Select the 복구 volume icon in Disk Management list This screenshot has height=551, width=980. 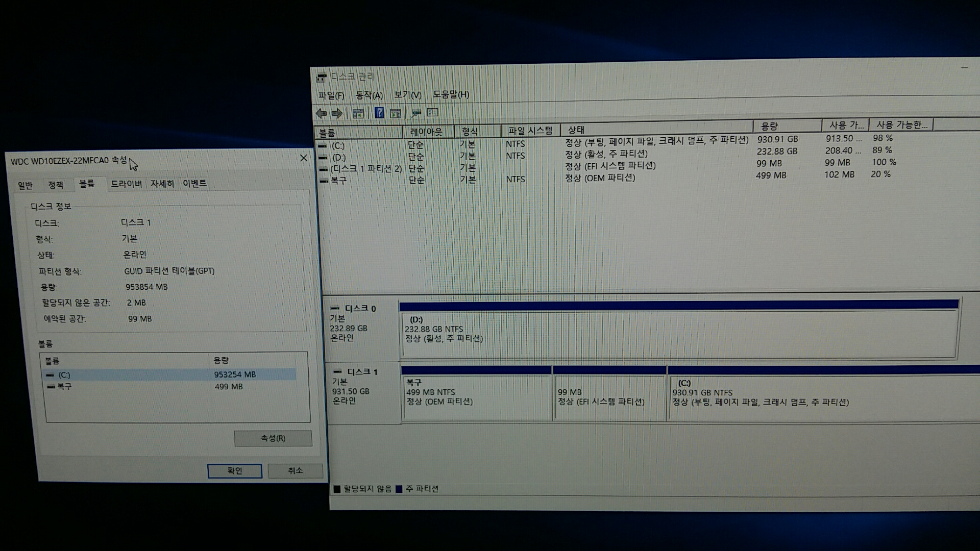[324, 181]
